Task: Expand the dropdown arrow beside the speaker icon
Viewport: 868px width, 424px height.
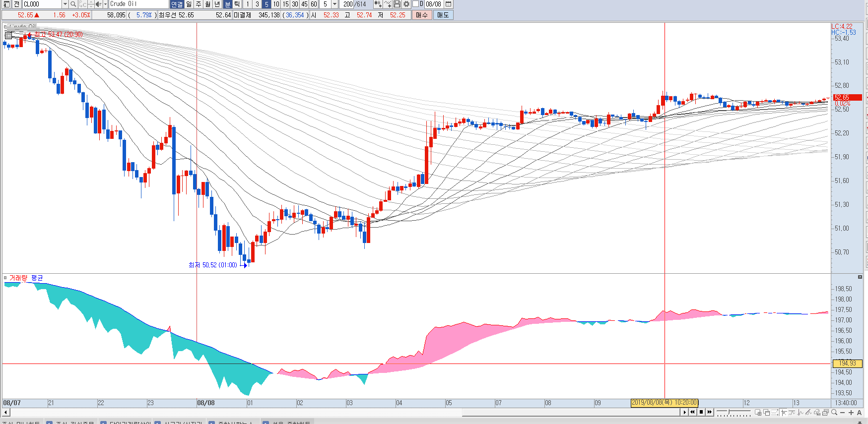Action: click(x=105, y=4)
